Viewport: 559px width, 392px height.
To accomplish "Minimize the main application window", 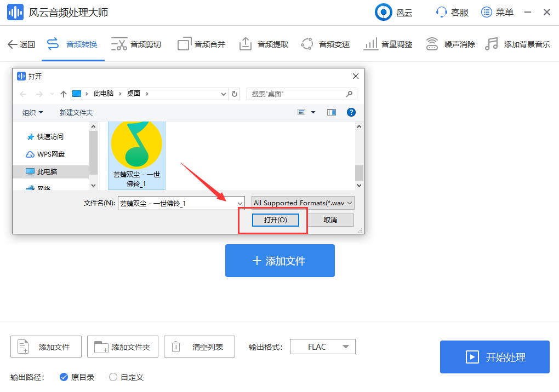I will [528, 13].
